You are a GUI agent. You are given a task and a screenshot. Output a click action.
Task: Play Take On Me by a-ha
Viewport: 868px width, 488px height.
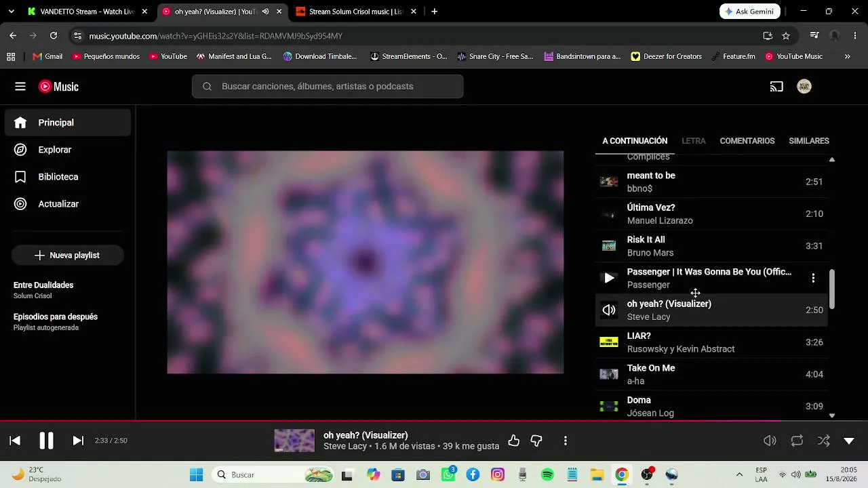tap(712, 374)
